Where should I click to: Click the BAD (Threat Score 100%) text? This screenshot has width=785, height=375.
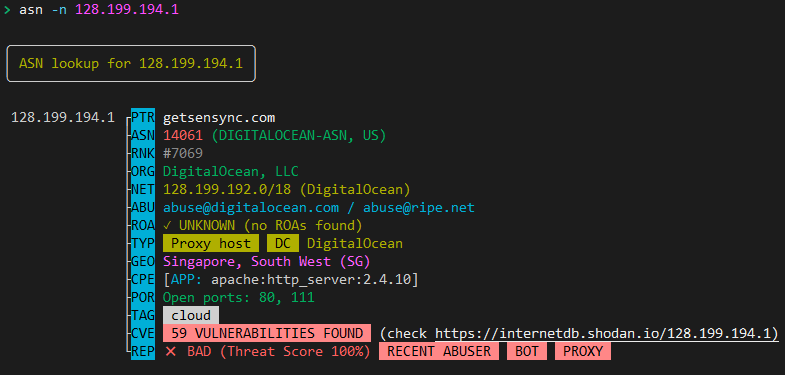(x=278, y=351)
